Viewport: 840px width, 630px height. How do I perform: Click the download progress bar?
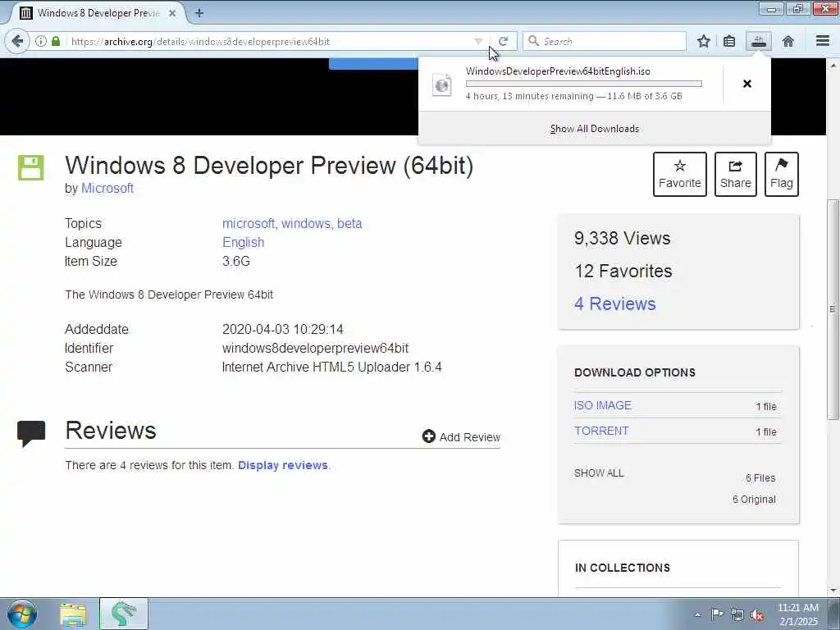coord(583,84)
